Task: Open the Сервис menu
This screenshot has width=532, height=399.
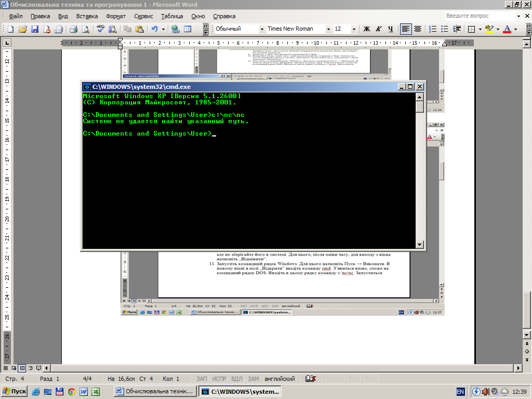Action: tap(143, 16)
